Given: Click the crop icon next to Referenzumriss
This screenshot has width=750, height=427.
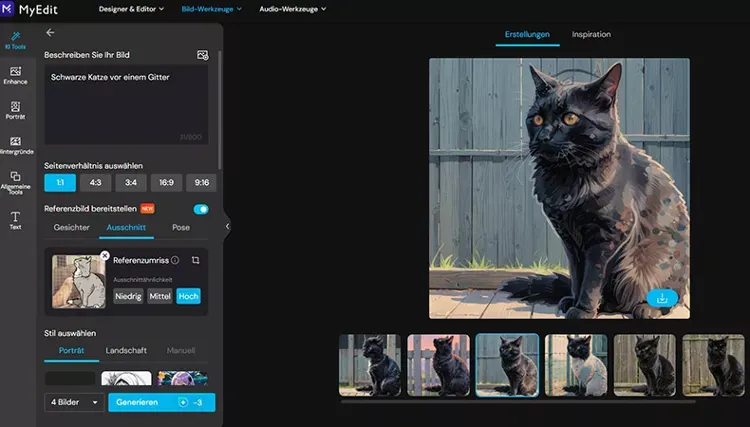Looking at the screenshot, I should [196, 260].
